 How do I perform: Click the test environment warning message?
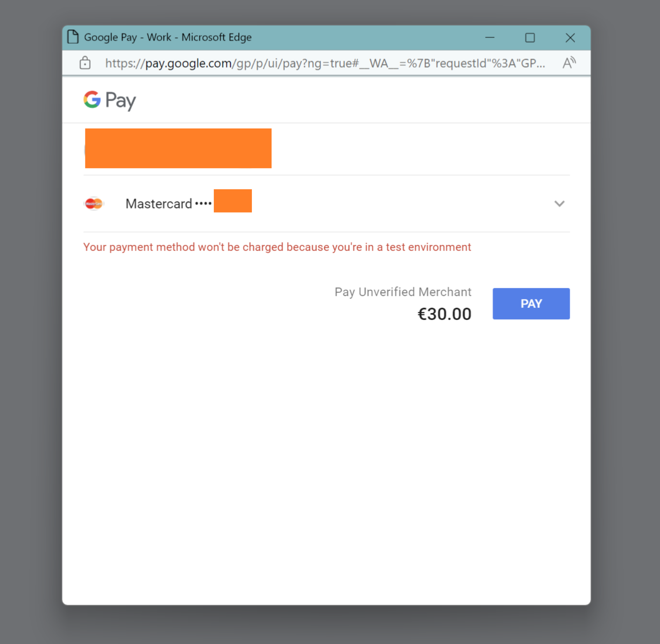[x=277, y=247]
